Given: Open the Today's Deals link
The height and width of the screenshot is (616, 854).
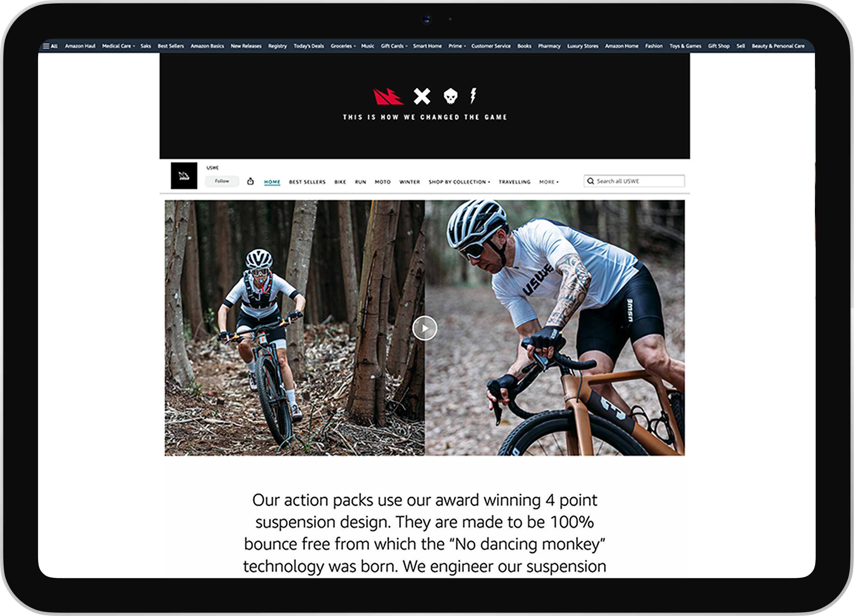Looking at the screenshot, I should coord(309,46).
